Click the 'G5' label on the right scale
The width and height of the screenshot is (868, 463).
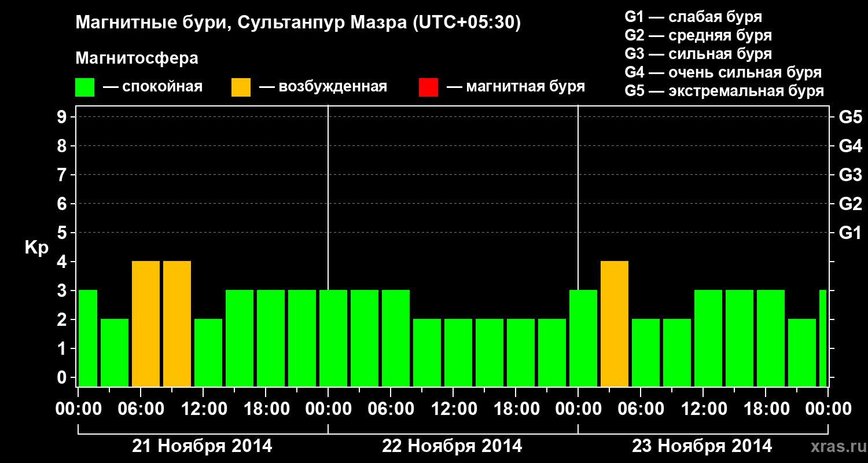(851, 117)
